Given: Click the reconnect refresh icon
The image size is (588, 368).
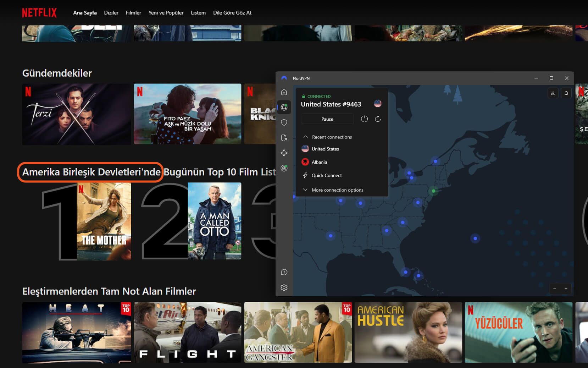Looking at the screenshot, I should pos(378,119).
